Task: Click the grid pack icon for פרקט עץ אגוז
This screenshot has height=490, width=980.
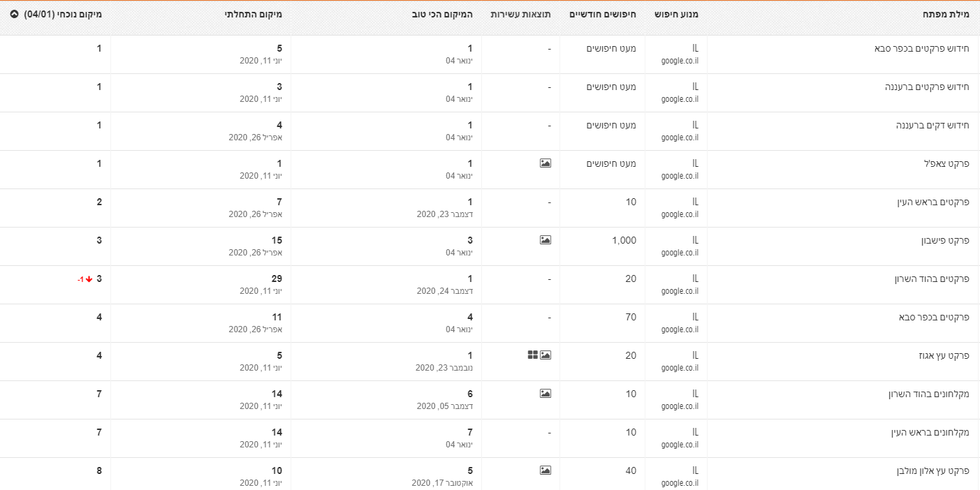Action: pos(532,355)
